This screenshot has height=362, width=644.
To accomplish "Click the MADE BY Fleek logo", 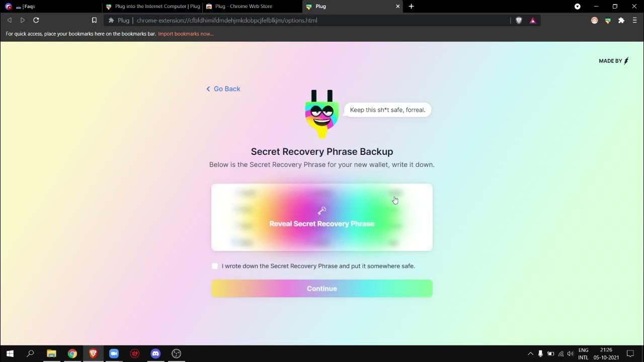I will 614,61.
